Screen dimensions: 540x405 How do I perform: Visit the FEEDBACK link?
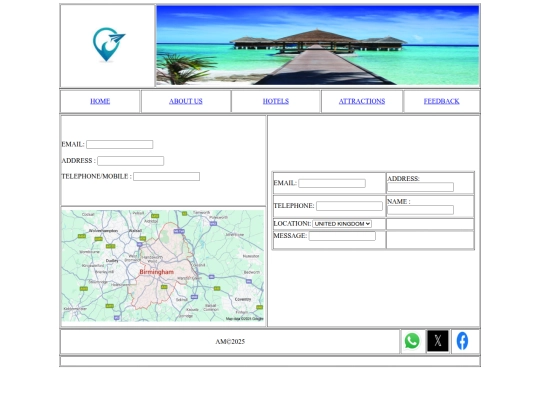442,101
